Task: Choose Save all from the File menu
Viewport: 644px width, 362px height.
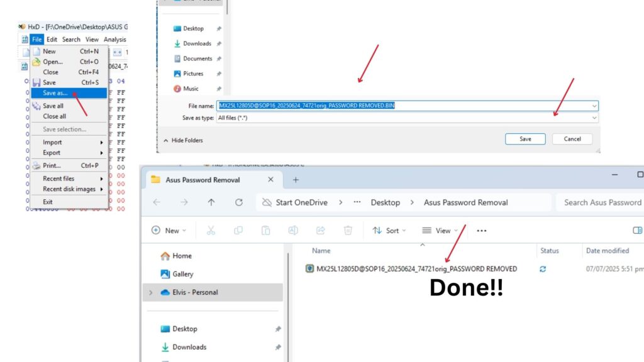Action: click(x=69, y=106)
